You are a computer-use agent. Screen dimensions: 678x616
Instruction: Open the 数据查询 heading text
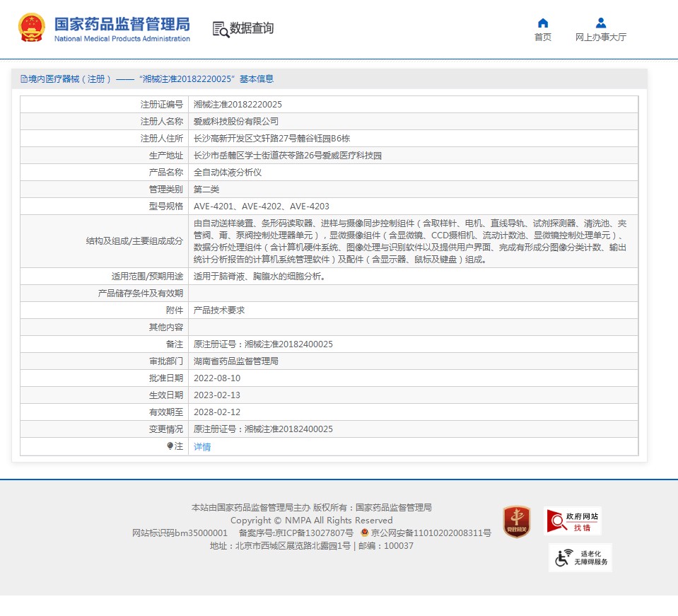point(252,28)
